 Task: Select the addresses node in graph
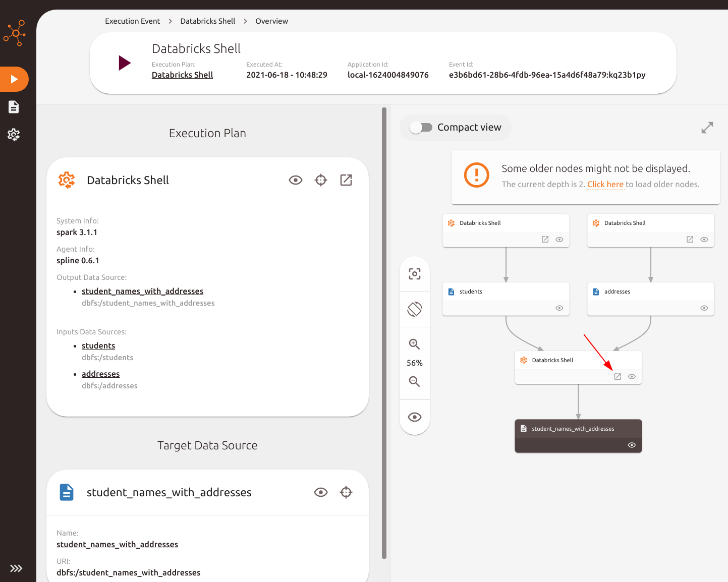pos(651,299)
